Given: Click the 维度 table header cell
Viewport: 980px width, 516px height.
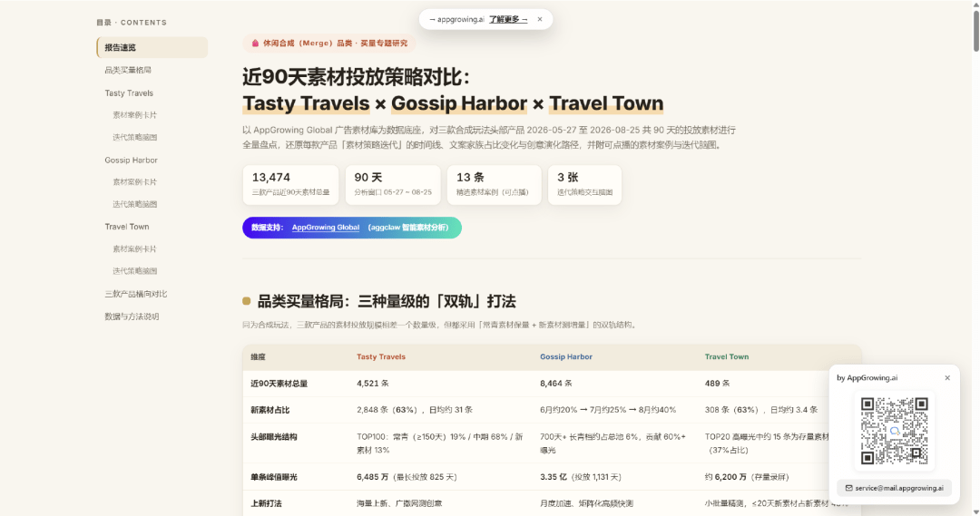Looking at the screenshot, I should [x=258, y=356].
